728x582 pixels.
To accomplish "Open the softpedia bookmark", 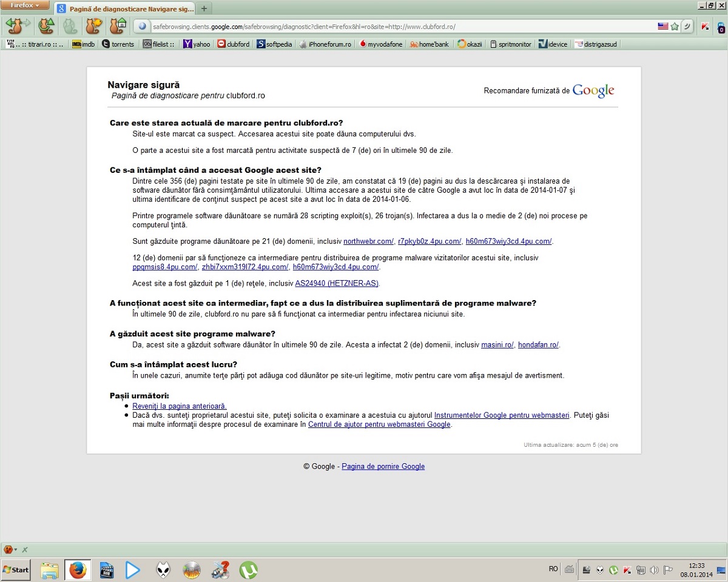I will pyautogui.click(x=274, y=44).
